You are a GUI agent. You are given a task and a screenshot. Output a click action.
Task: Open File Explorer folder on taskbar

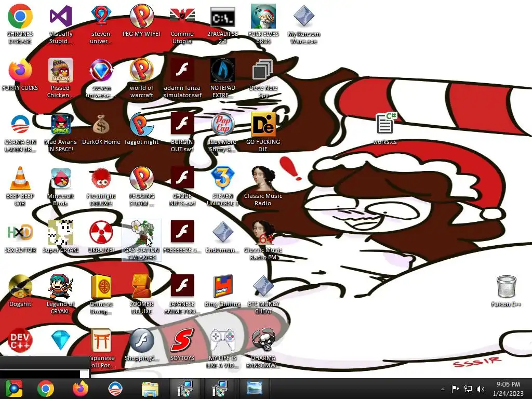(150, 389)
